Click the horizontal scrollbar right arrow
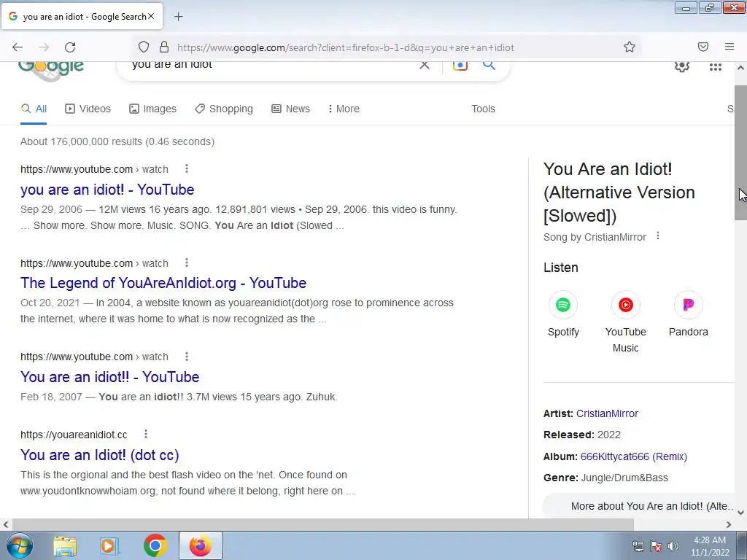Screen dimensions: 747x560 pyautogui.click(x=729, y=524)
